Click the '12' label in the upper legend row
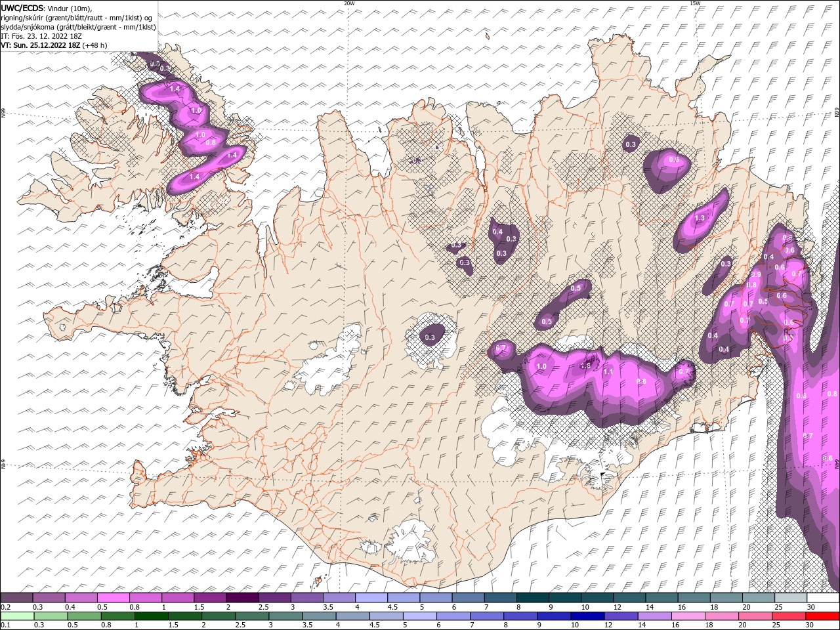The width and height of the screenshot is (840, 630). [618, 607]
